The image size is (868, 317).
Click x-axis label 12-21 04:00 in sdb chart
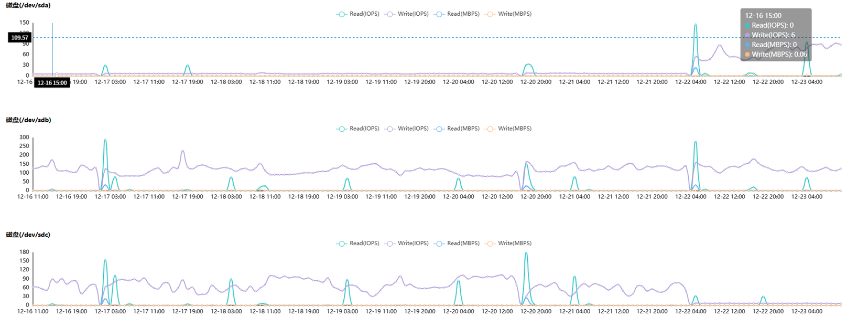click(574, 197)
